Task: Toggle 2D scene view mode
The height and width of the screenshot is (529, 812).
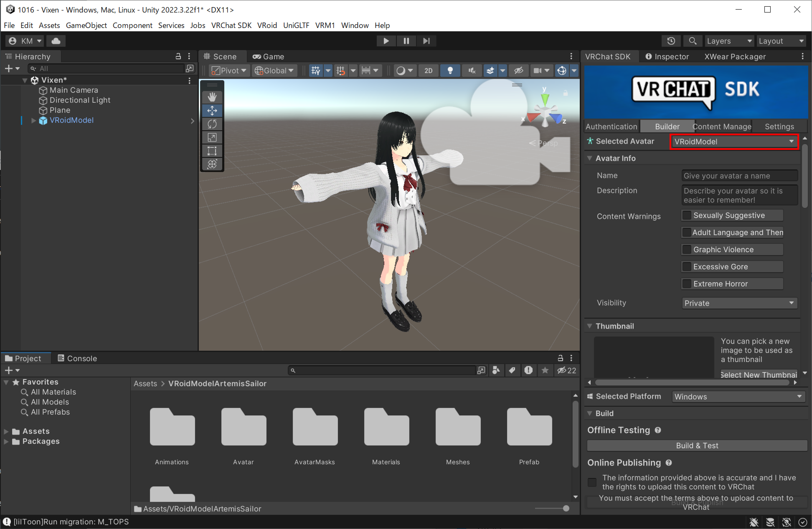Action: pyautogui.click(x=428, y=71)
